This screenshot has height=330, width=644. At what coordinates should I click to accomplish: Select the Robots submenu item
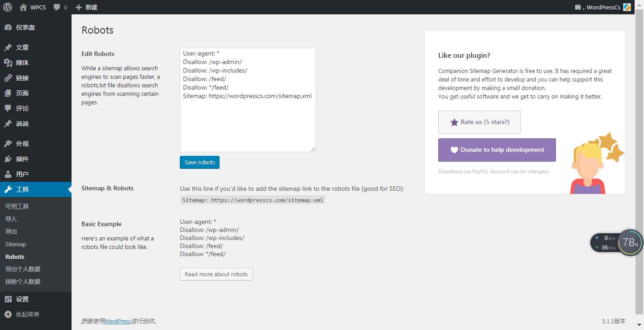(15, 257)
